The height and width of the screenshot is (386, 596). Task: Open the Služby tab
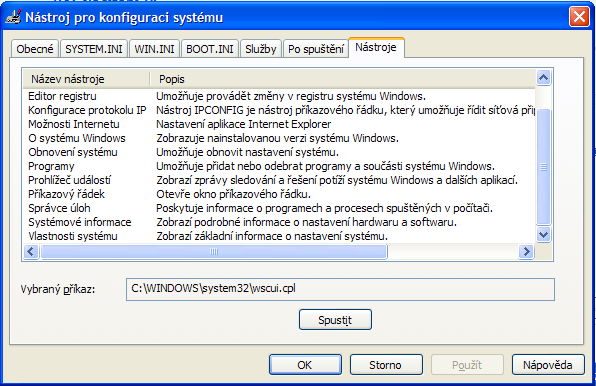coord(261,49)
